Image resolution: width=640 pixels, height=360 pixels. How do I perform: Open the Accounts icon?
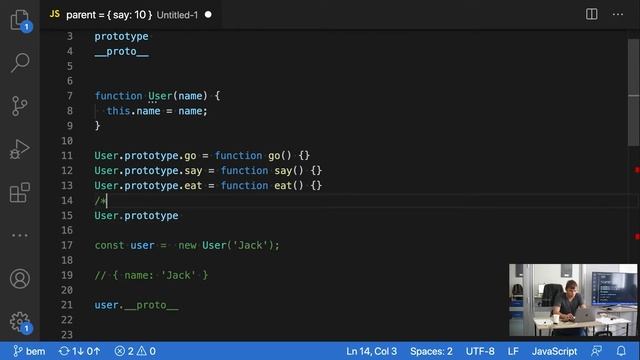tap(20, 279)
